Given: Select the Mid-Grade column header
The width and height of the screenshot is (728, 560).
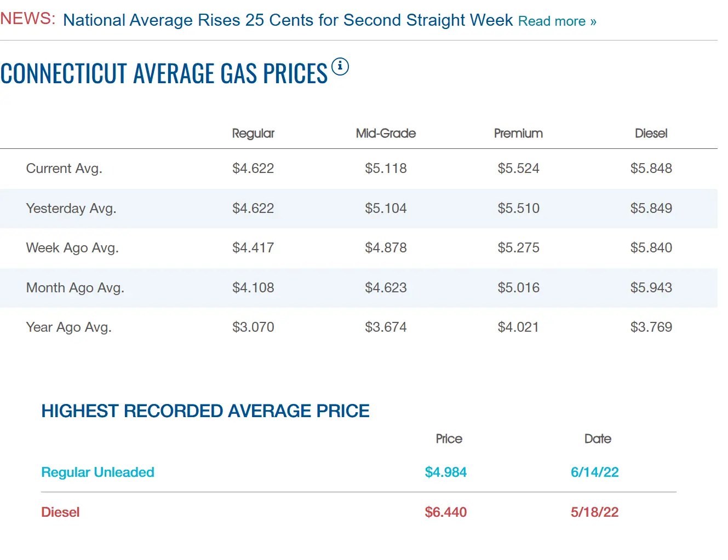Looking at the screenshot, I should coord(386,134).
